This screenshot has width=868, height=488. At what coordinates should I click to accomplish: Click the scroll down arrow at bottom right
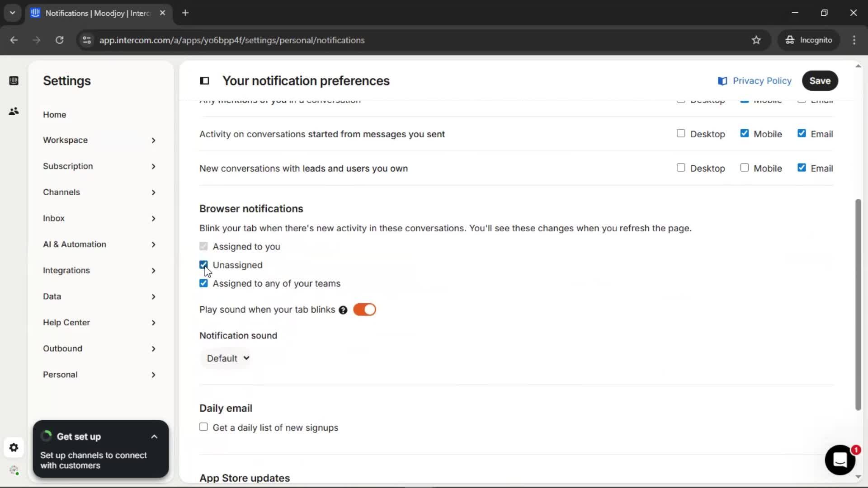point(858,477)
